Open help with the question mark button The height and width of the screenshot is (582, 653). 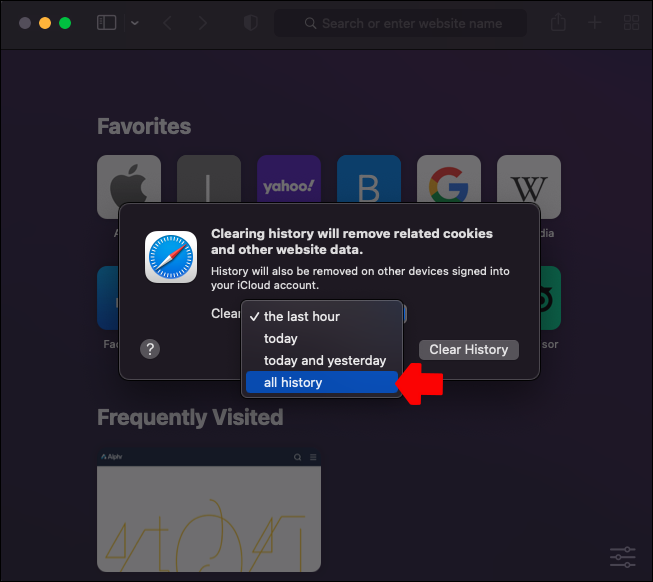click(150, 349)
